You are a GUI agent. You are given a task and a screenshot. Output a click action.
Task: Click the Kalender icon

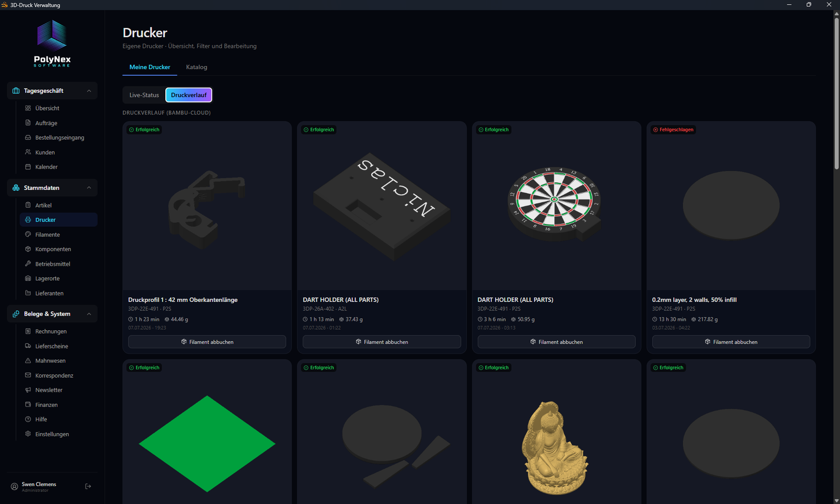pyautogui.click(x=28, y=167)
